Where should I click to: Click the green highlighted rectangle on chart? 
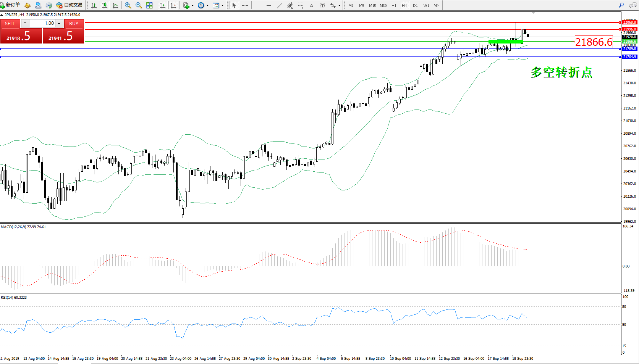click(505, 41)
